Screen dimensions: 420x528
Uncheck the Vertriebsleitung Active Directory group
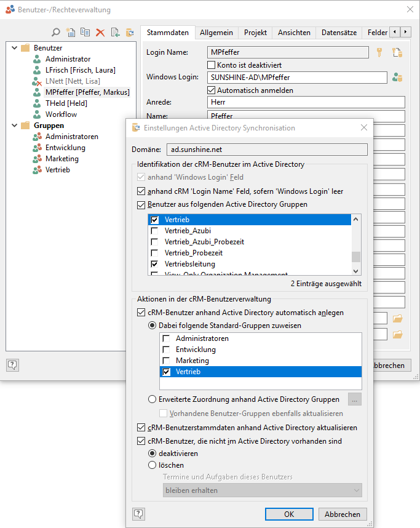click(154, 264)
